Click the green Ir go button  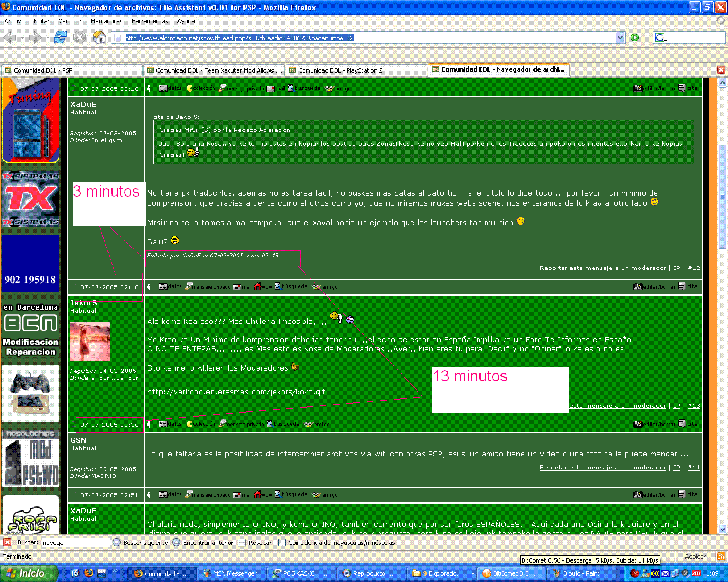coord(639,38)
